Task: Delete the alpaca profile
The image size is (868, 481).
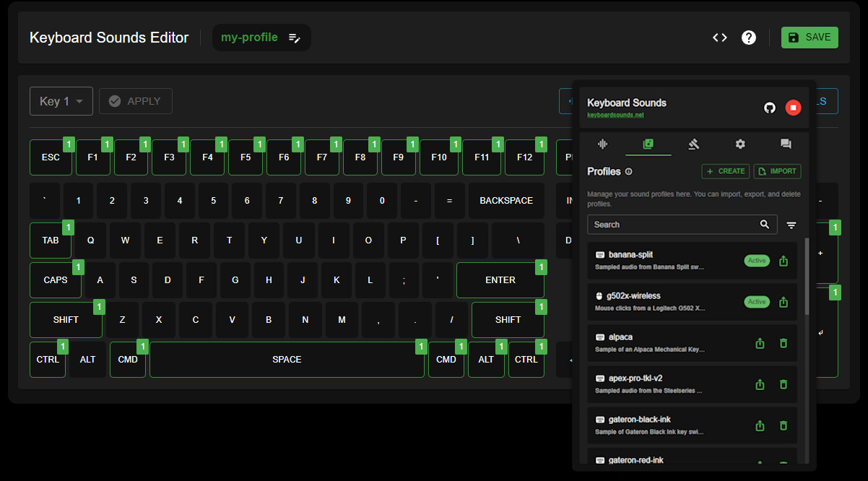Action: click(784, 343)
